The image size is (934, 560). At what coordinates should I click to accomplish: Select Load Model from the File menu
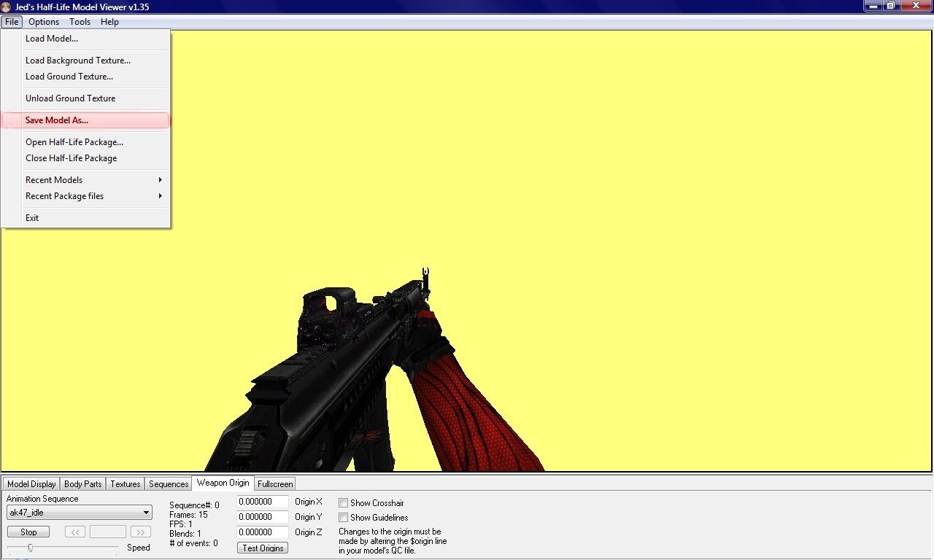point(52,39)
